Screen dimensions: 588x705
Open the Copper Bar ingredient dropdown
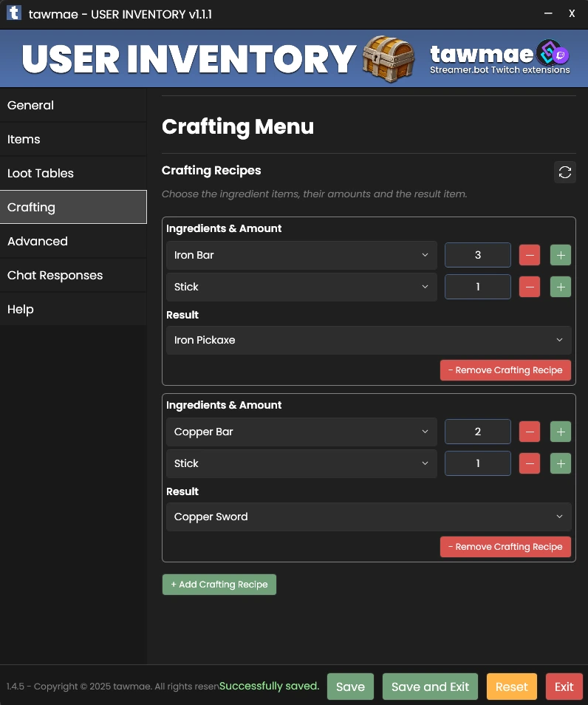301,432
